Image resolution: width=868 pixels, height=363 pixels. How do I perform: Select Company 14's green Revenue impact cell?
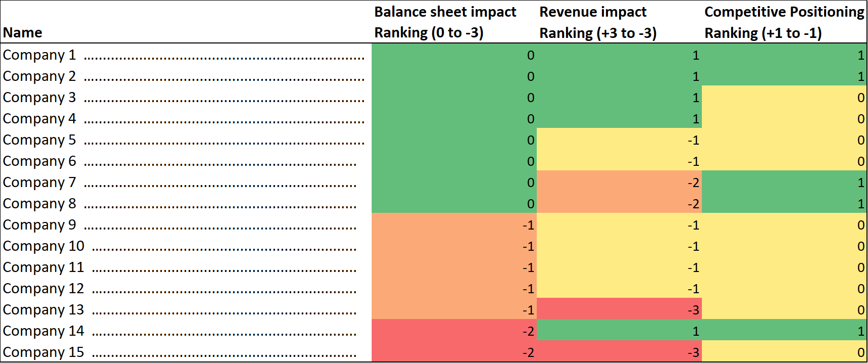tap(619, 331)
